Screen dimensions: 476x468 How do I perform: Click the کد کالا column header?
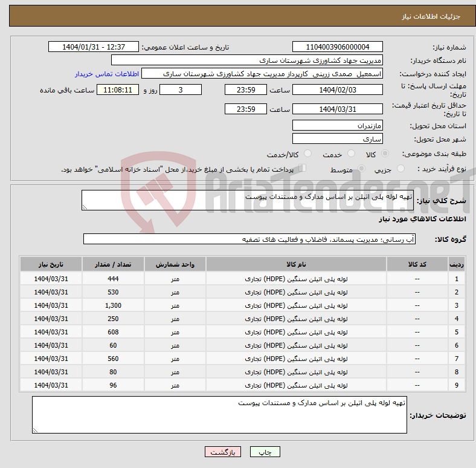(417, 264)
